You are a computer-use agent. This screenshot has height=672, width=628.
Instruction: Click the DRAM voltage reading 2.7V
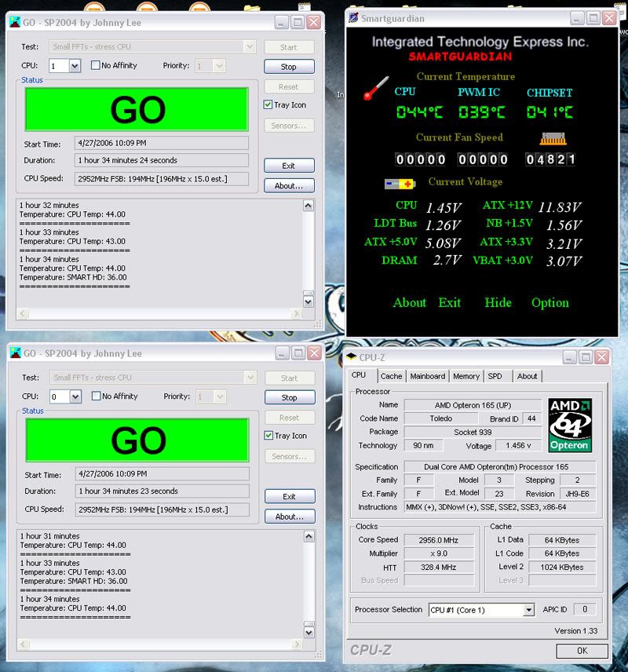click(447, 260)
